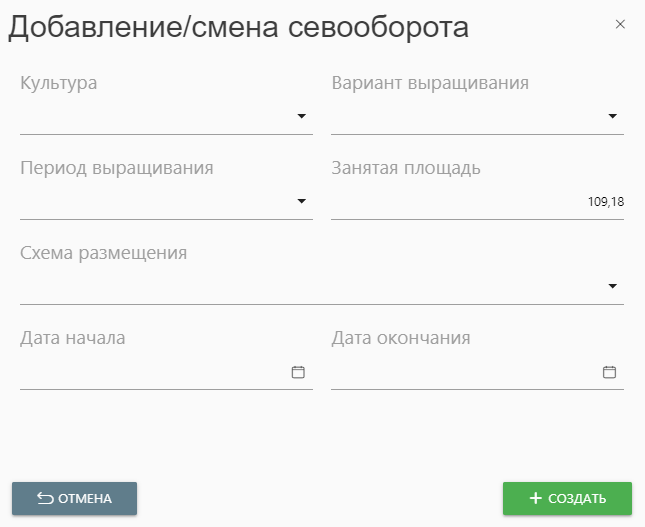Viewport: 645px width, 527px height.
Task: Focus the Дата окончания date field
Action: click(x=462, y=373)
